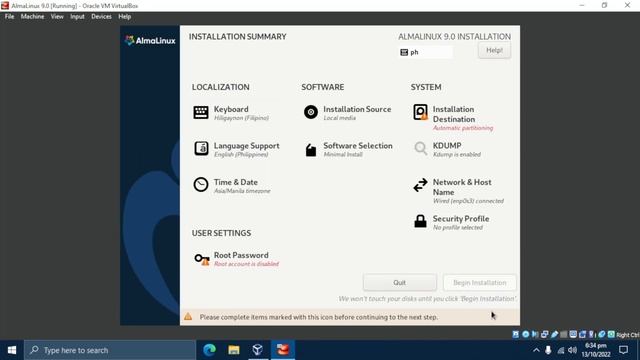Open the View menu
This screenshot has height=360, width=640.
[x=57, y=17]
